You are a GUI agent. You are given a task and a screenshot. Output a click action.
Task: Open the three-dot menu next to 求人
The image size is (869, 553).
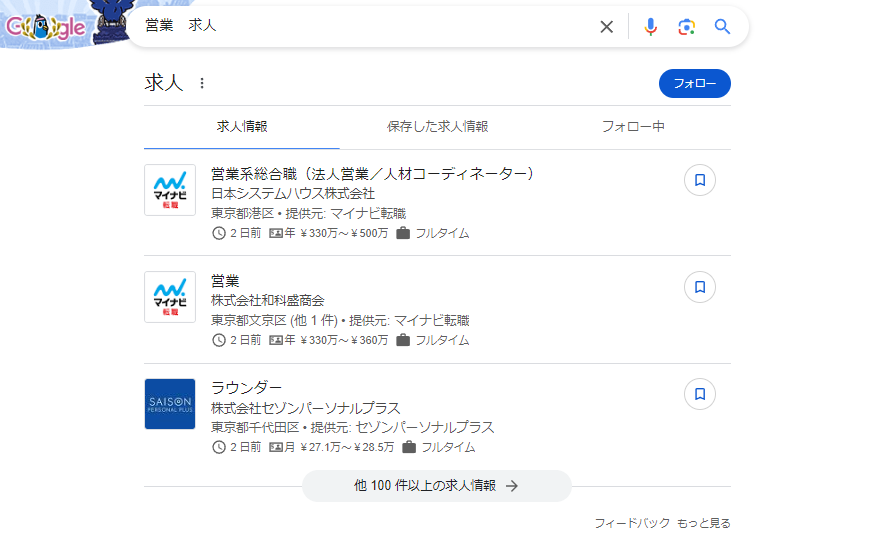202,83
